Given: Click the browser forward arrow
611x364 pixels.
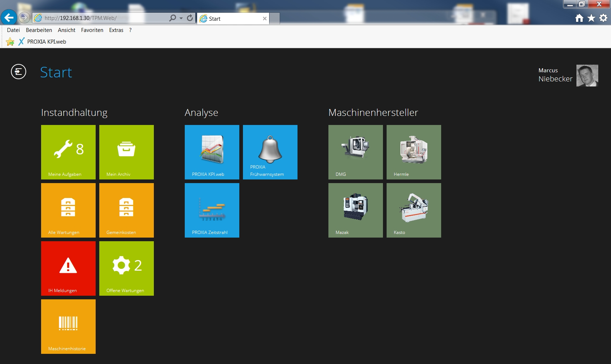Looking at the screenshot, I should [x=24, y=17].
